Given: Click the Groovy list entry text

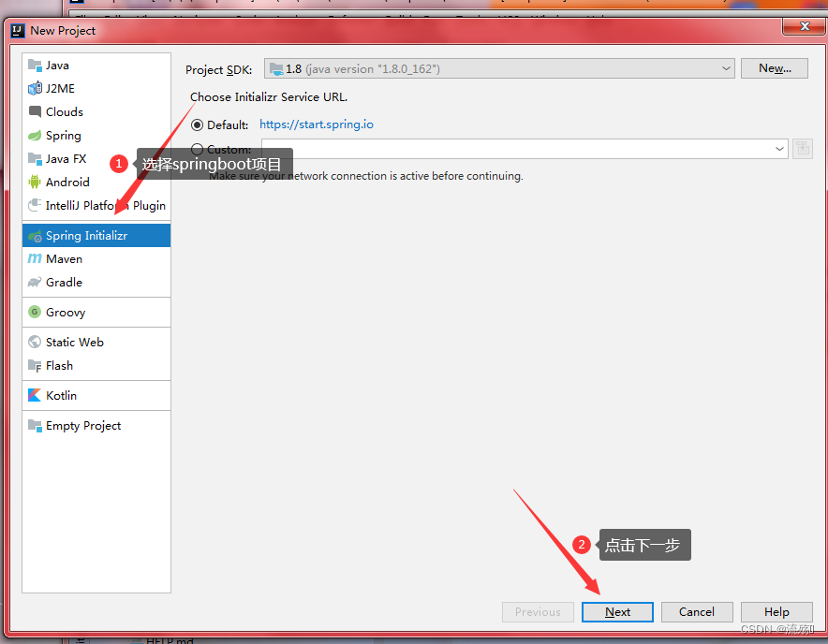Looking at the screenshot, I should (x=66, y=313).
